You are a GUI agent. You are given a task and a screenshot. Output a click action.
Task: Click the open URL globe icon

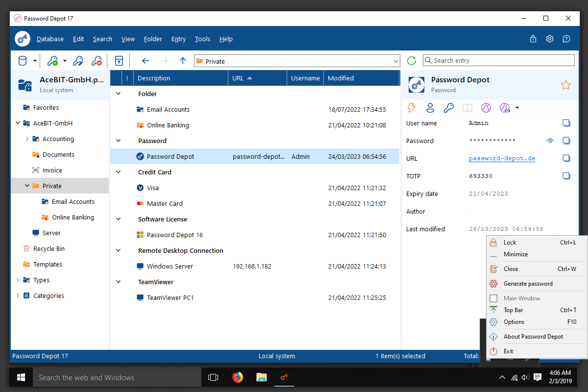[486, 108]
